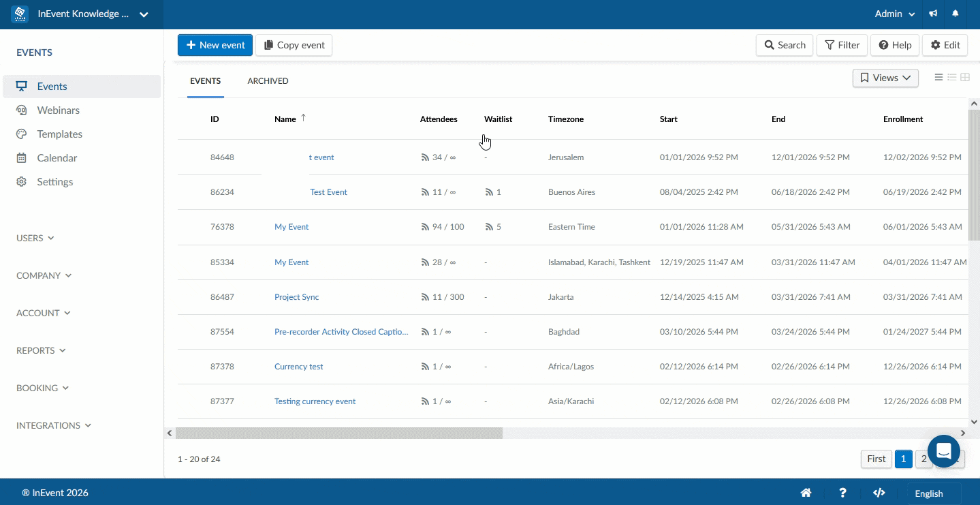Click the attendees feed icon for Project Sync
The height and width of the screenshot is (505, 980).
426,297
